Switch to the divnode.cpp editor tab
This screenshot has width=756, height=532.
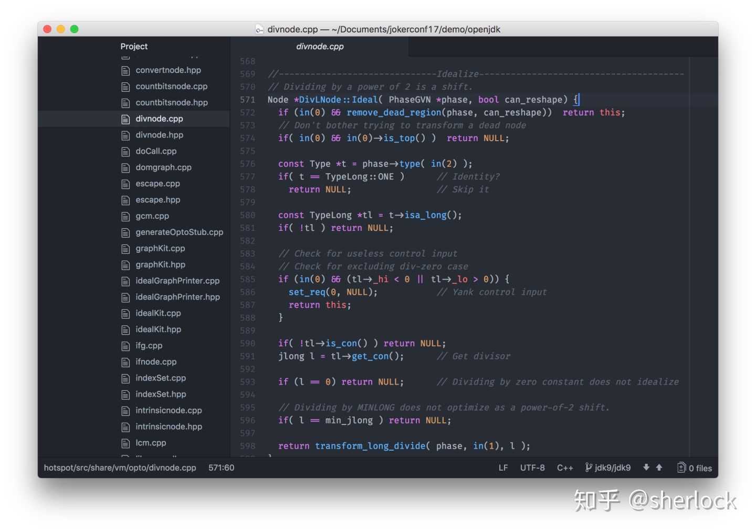click(320, 47)
